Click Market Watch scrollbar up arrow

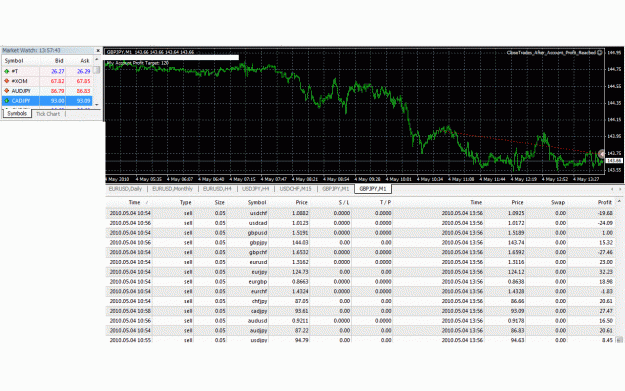pyautogui.click(x=97, y=59)
